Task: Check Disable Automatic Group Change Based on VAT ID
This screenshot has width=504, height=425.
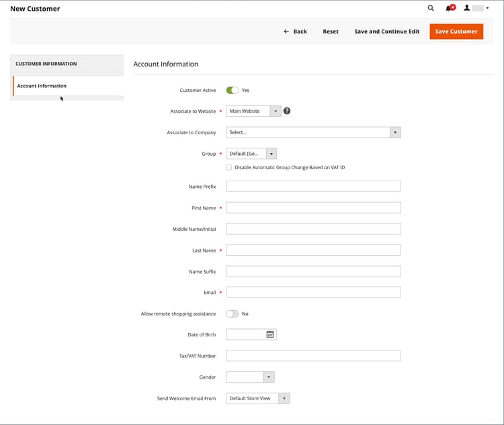Action: [228, 167]
